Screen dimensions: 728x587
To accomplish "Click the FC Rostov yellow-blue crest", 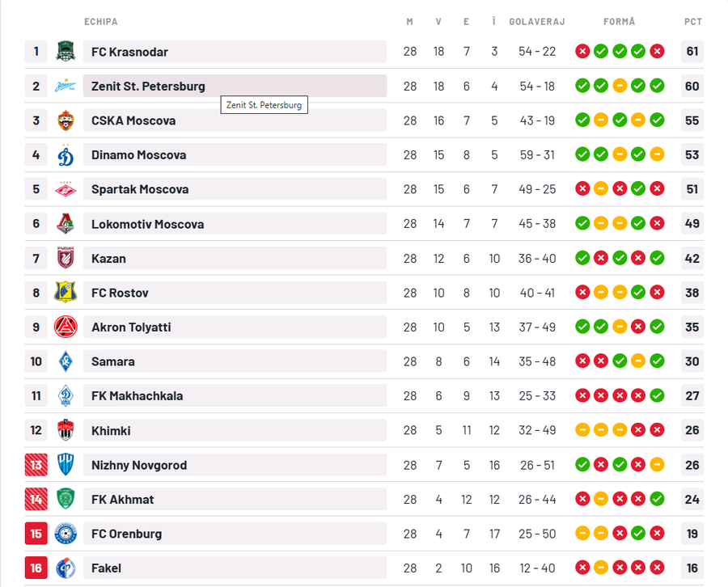I will pos(66,293).
